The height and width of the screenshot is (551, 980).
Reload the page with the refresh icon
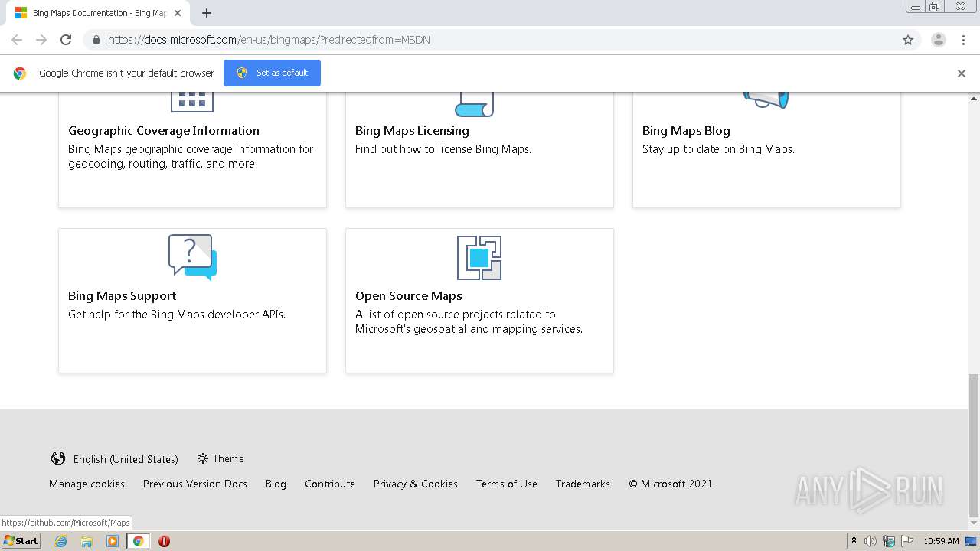pos(66,40)
